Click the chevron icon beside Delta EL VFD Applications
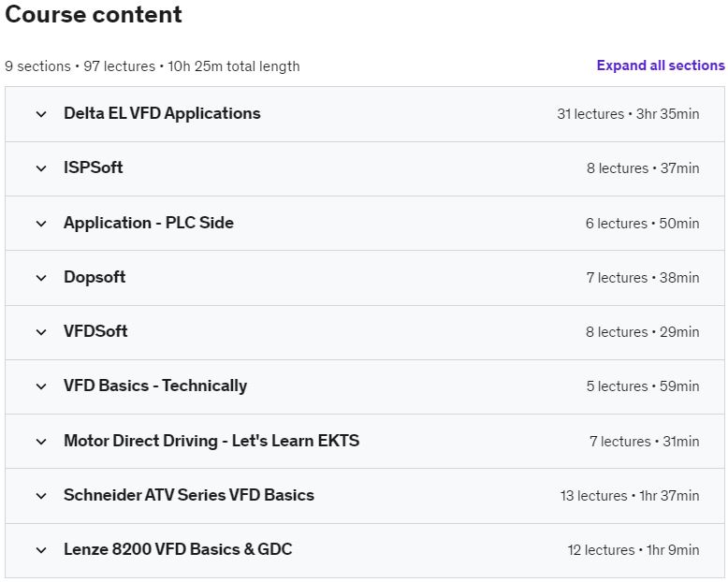This screenshot has width=728, height=582. pyautogui.click(x=41, y=114)
